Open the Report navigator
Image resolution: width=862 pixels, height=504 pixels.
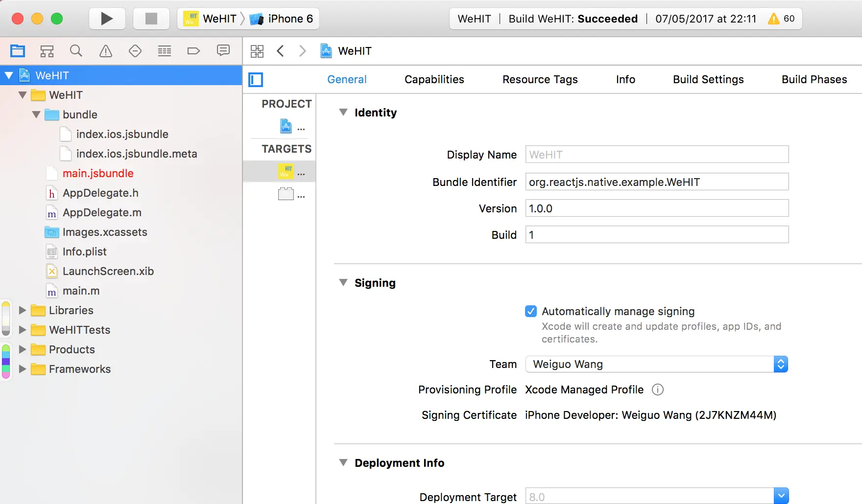223,51
